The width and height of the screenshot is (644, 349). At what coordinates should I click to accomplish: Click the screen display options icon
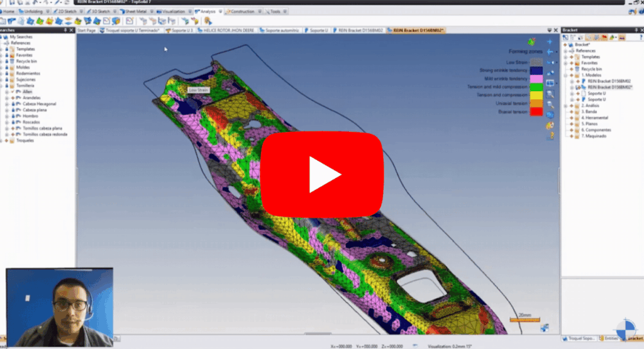click(550, 83)
